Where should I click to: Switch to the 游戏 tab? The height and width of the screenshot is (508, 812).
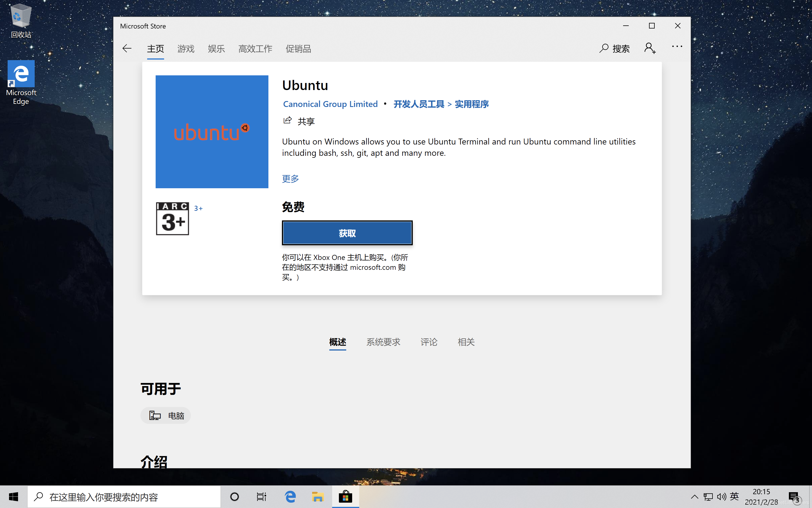(x=186, y=49)
